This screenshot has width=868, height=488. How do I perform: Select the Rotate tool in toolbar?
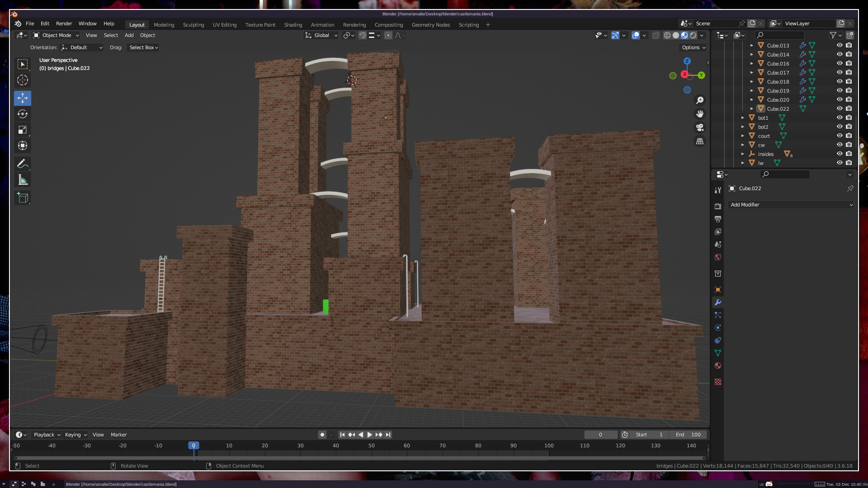(23, 114)
